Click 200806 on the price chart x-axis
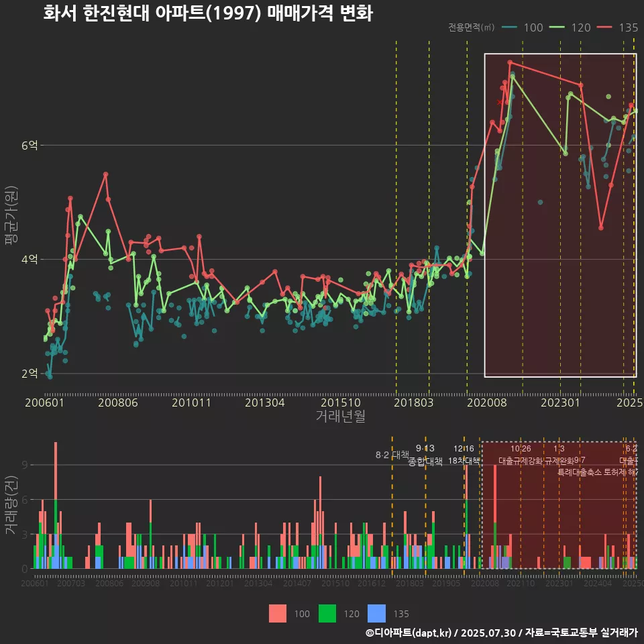The image size is (644, 644). point(118,402)
